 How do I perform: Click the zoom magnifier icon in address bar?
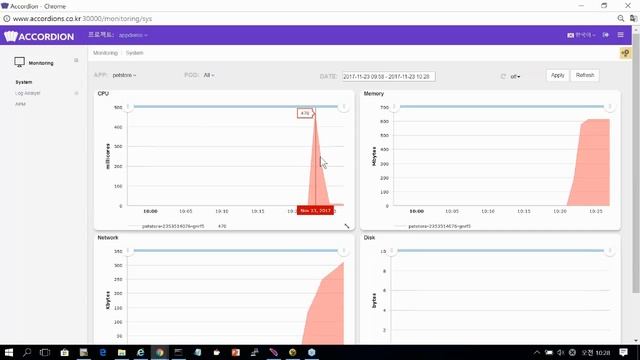[621, 19]
